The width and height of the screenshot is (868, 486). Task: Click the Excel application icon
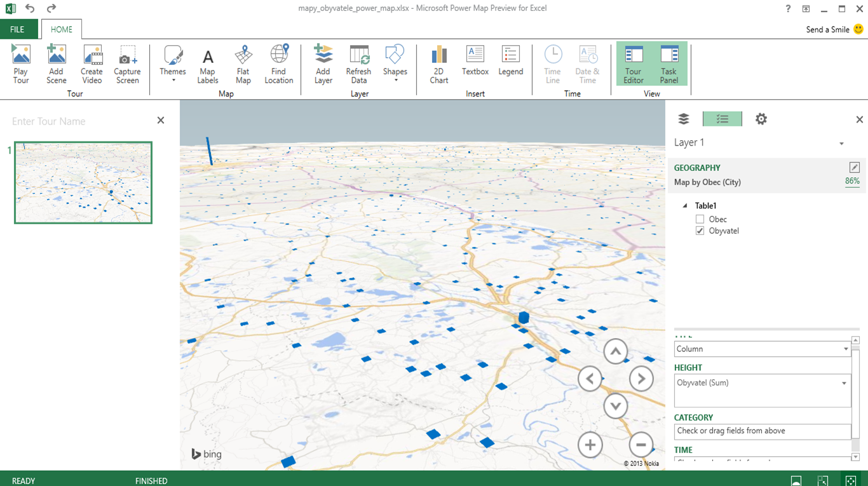tap(10, 8)
